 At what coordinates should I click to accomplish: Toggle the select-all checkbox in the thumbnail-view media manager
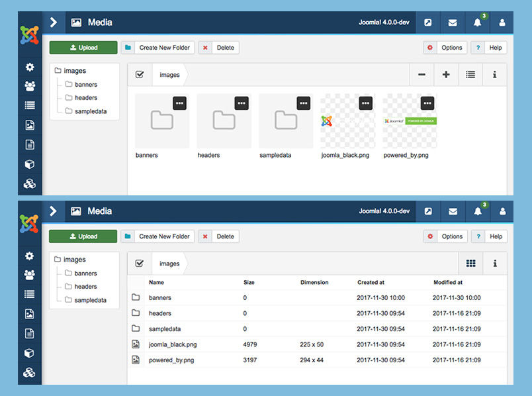click(x=140, y=75)
